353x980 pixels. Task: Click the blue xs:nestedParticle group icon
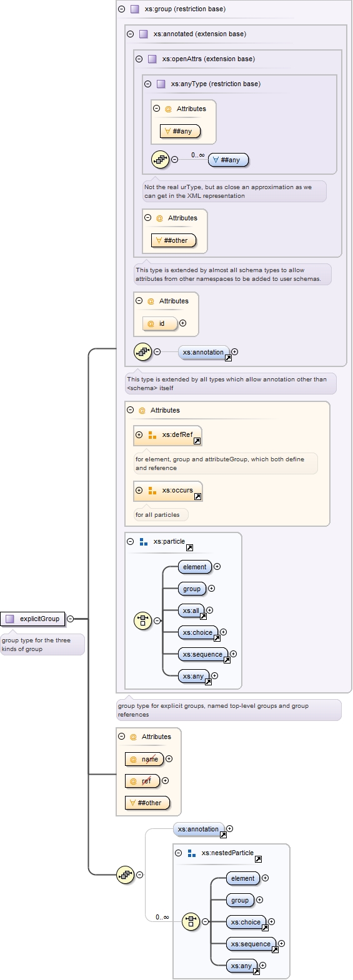click(192, 853)
